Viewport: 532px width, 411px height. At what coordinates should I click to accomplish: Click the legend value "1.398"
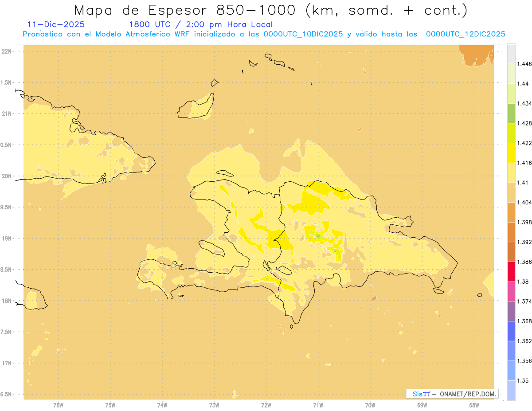click(x=524, y=222)
